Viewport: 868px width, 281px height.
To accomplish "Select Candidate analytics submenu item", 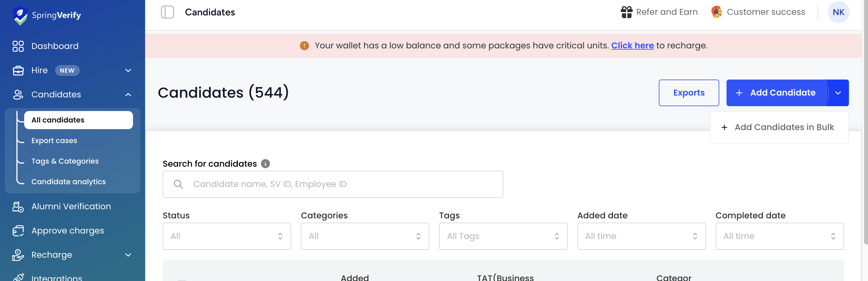I will pos(68,181).
